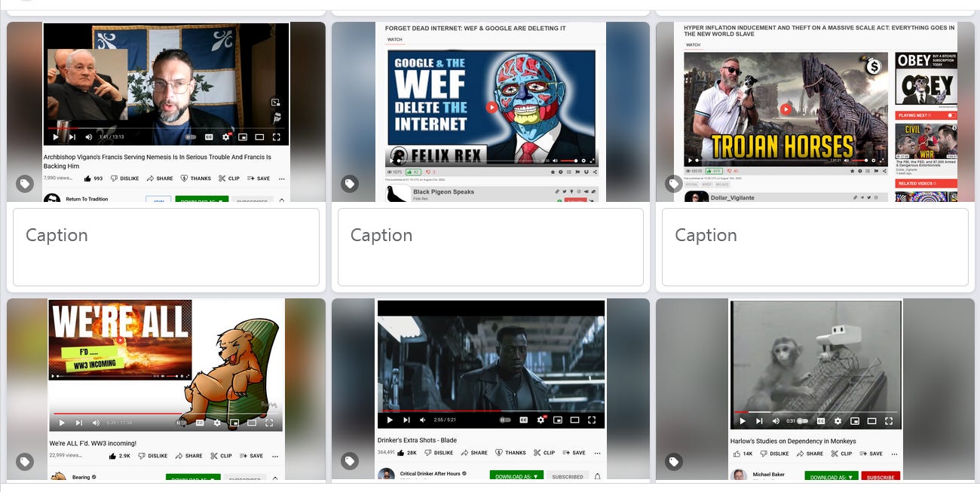Viewport: 980px width, 492px height.
Task: Click miniplayer icon in Archbishop Vigano player
Action: [x=243, y=137]
